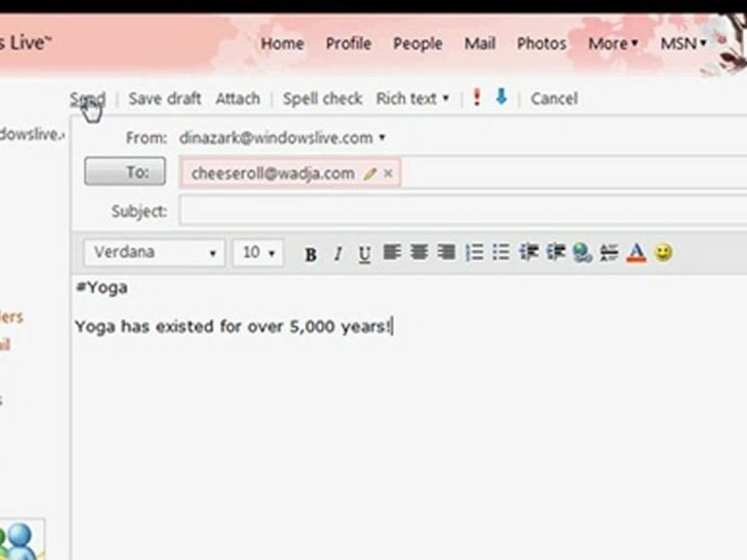Image resolution: width=747 pixels, height=560 pixels.
Task: Open the Rich text dropdown
Action: [x=412, y=99]
